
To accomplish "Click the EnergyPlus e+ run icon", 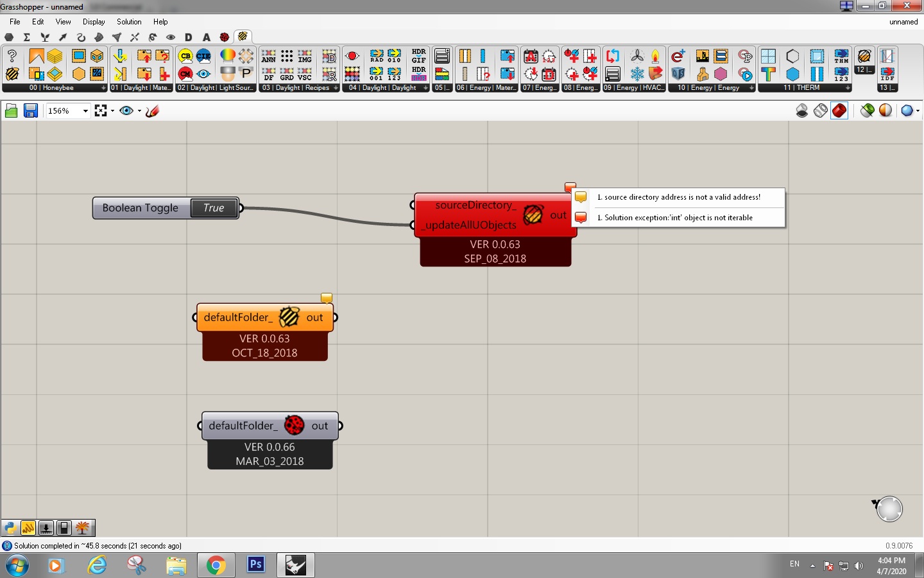I will point(678,56).
